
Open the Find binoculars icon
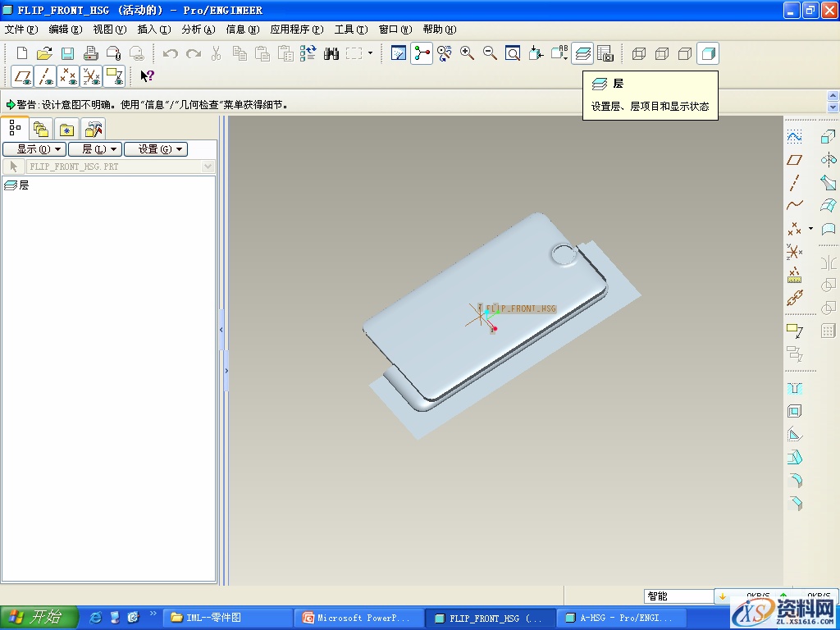click(331, 53)
